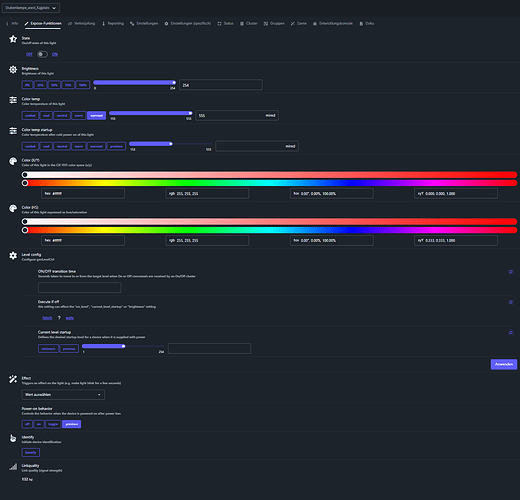The image size is (520, 500).
Task: Click the Color temp mired input field
Action: coord(237,115)
